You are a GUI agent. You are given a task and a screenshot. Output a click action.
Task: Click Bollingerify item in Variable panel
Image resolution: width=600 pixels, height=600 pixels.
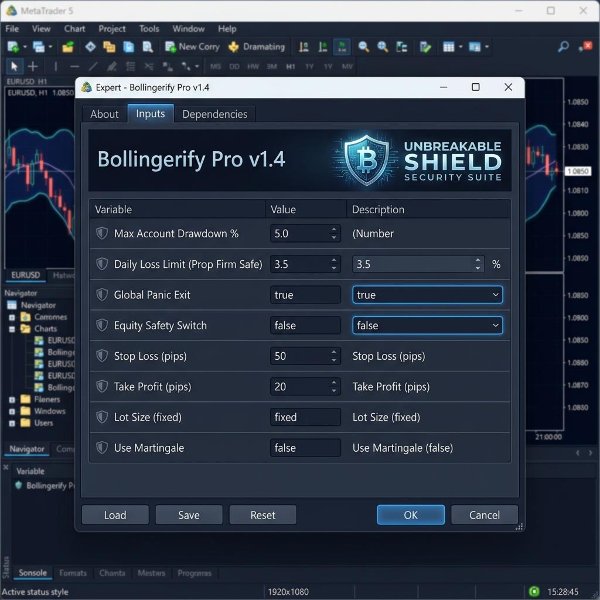[45, 486]
